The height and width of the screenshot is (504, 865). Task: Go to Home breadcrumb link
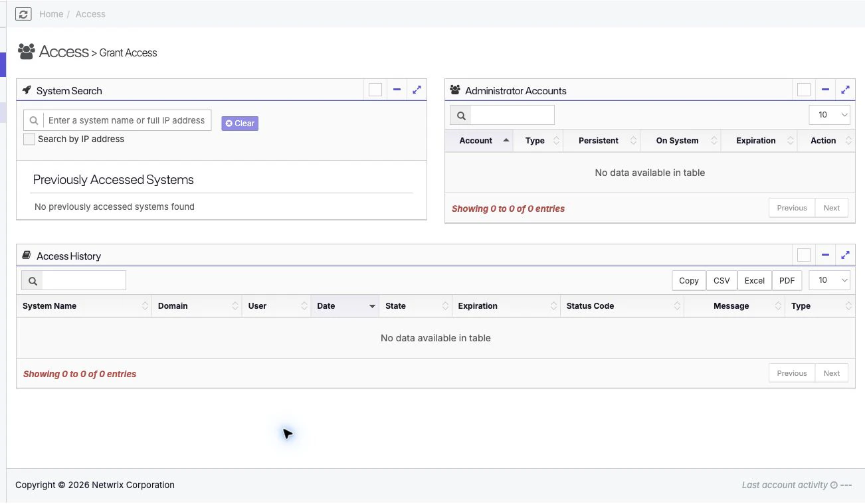(51, 14)
